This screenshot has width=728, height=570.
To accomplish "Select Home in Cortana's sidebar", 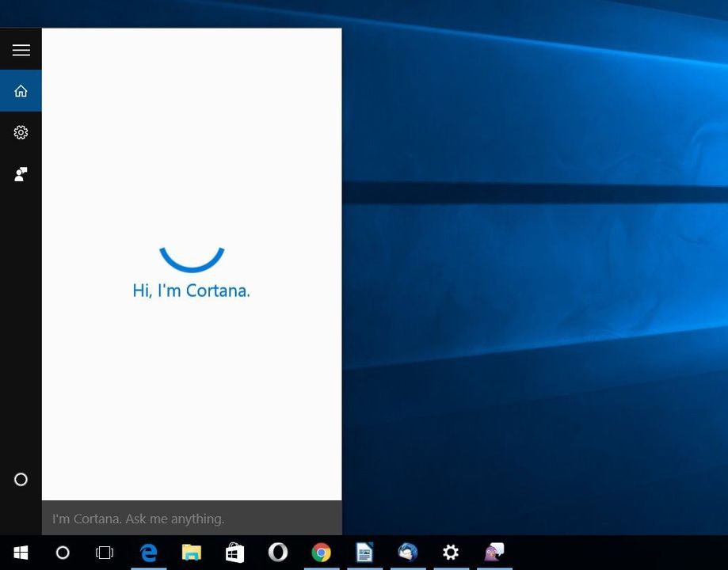I will pyautogui.click(x=21, y=90).
